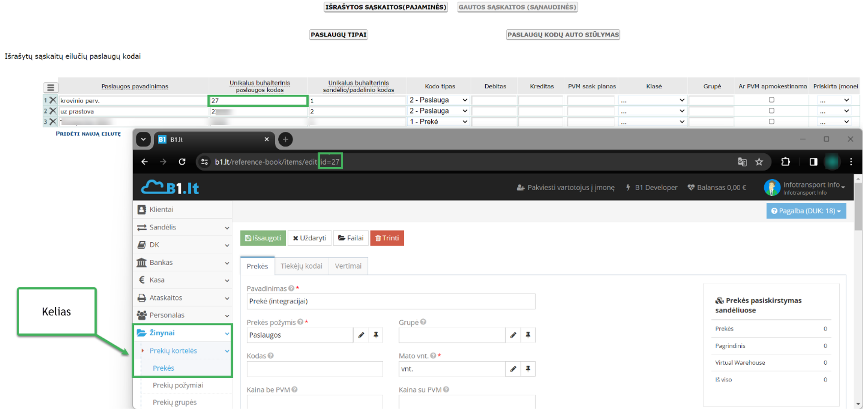This screenshot has width=868, height=413.
Task: Click the translate page icon in address bar
Action: 743,163
